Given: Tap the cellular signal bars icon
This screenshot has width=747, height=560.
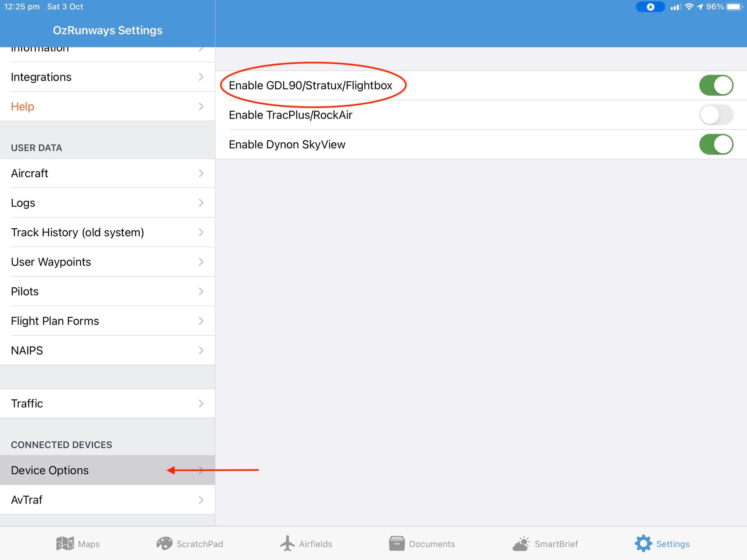Looking at the screenshot, I should click(676, 7).
